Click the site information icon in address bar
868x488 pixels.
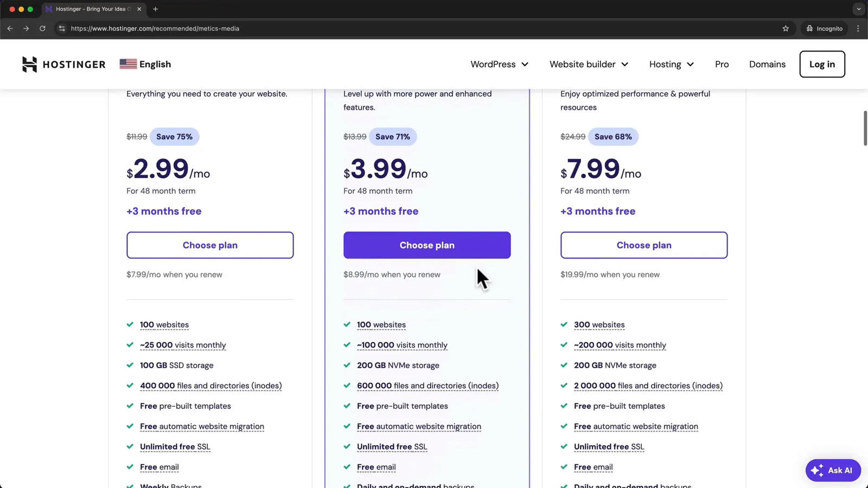point(62,28)
